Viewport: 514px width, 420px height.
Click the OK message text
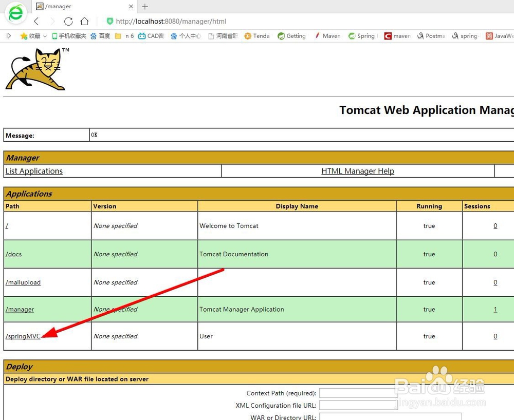point(94,135)
